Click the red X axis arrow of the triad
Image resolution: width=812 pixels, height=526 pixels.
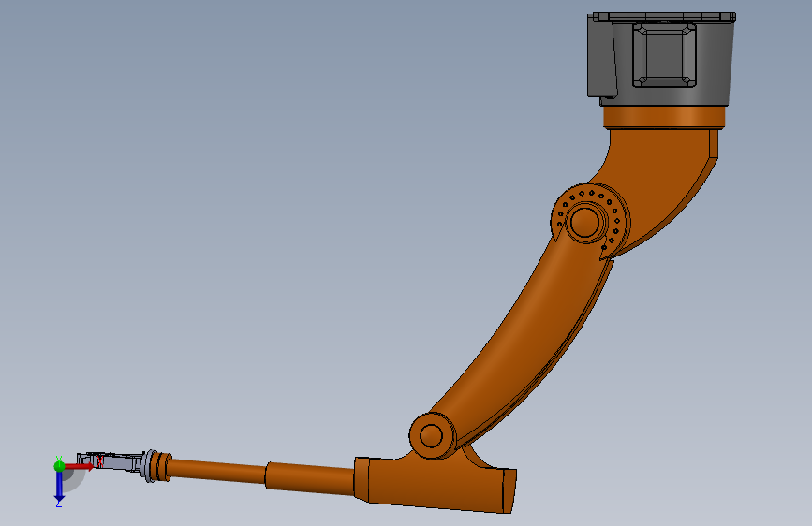(79, 466)
